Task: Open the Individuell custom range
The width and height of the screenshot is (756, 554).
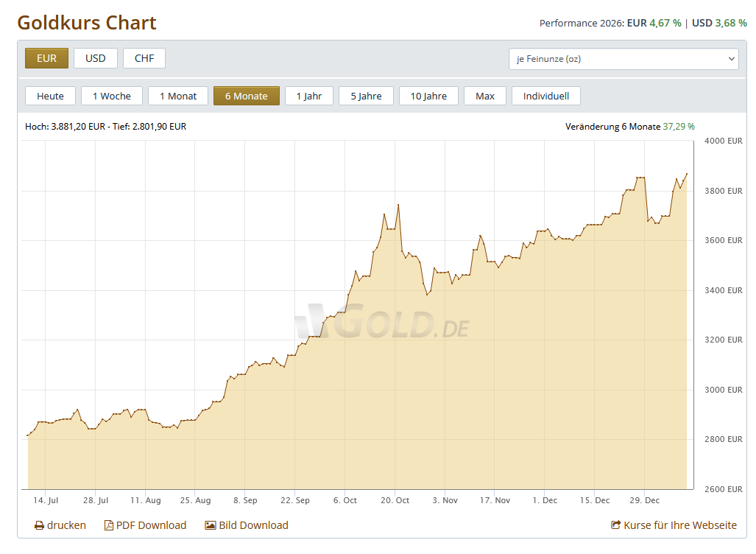Action: pyautogui.click(x=546, y=96)
